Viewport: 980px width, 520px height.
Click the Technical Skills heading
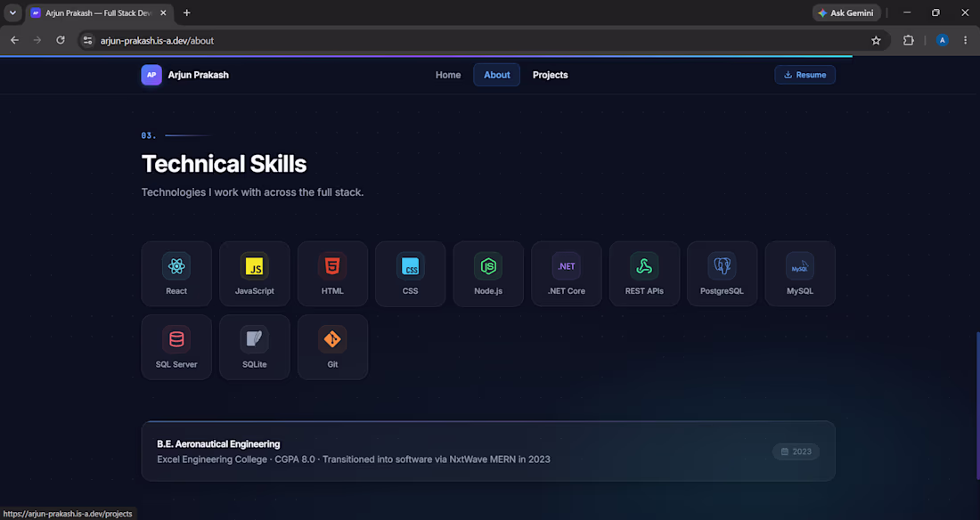point(225,164)
